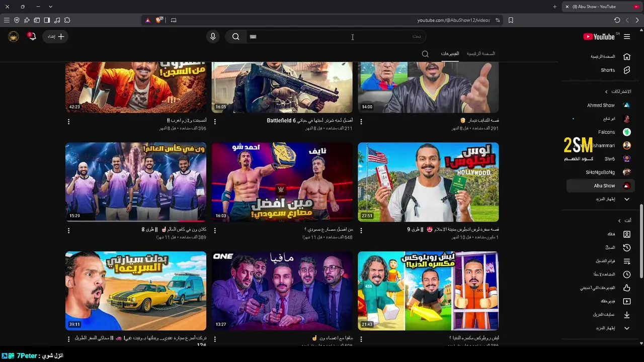Play the Roblox thumbnail video lasting 21:43

428,291
